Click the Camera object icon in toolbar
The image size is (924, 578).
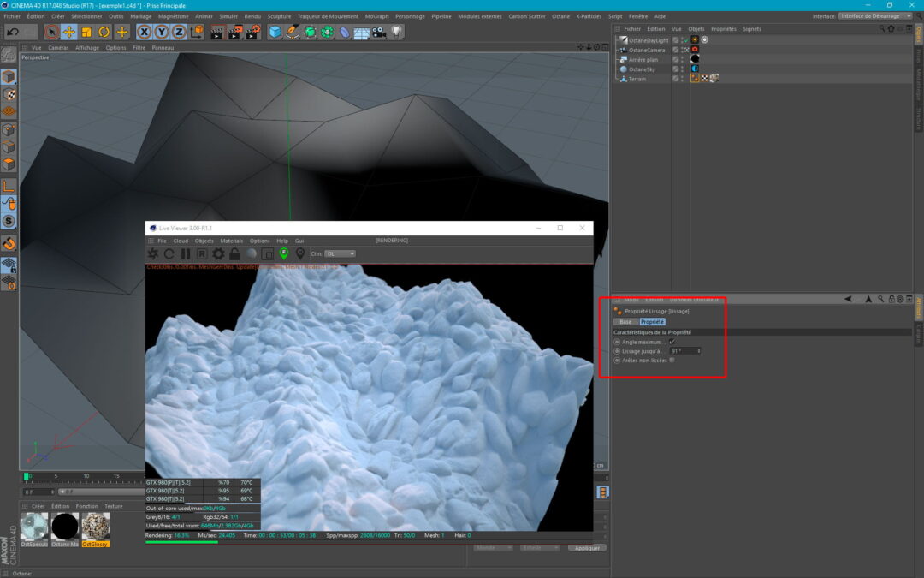click(x=378, y=32)
